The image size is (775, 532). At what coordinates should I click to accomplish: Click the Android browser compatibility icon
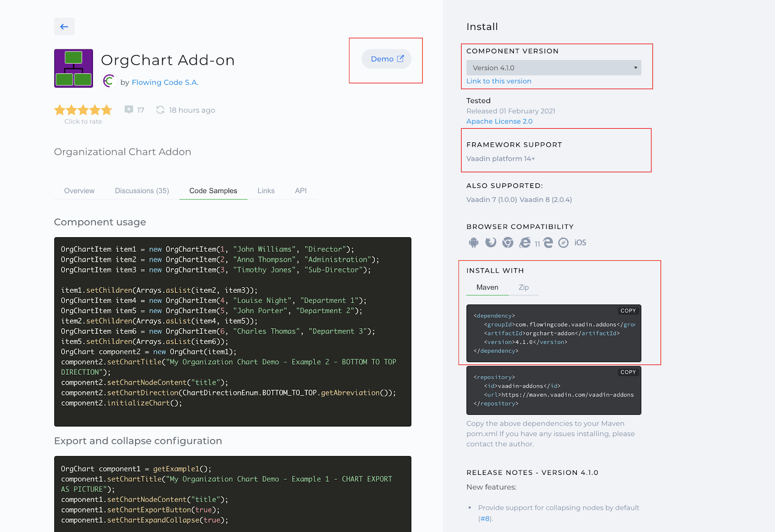coord(474,243)
